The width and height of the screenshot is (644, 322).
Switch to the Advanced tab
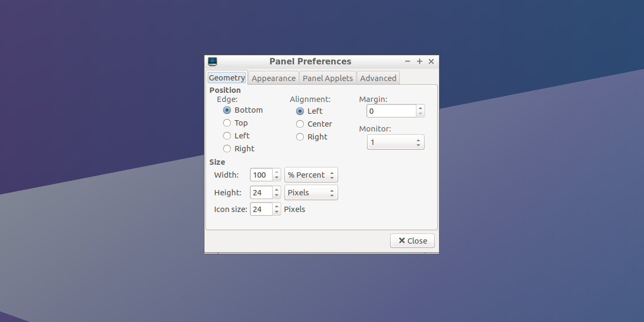coord(378,78)
